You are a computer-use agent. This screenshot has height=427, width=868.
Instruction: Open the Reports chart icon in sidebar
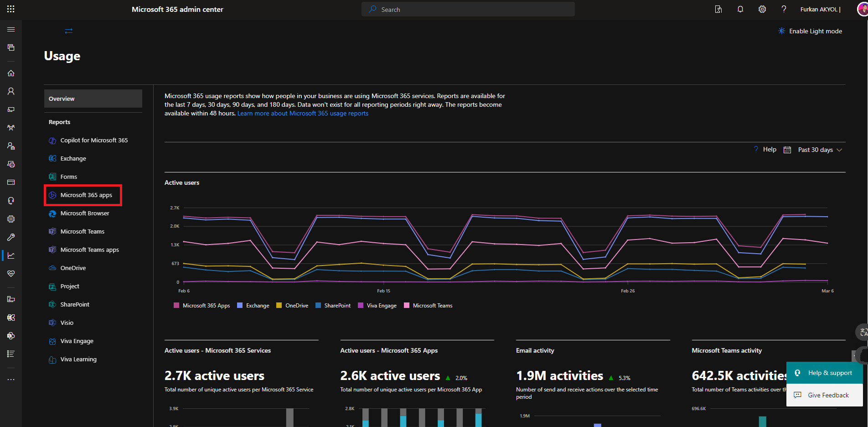(x=11, y=255)
